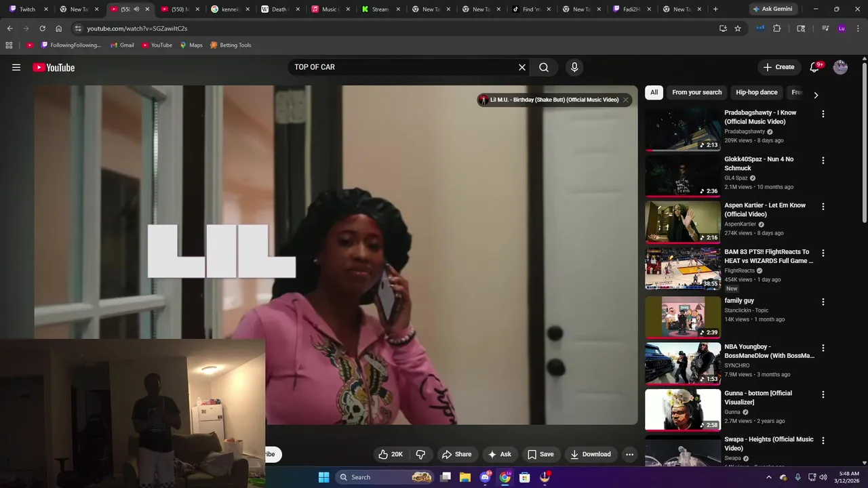Clear the TOP OF CAR search text
The width and height of the screenshot is (868, 488).
pyautogui.click(x=522, y=67)
